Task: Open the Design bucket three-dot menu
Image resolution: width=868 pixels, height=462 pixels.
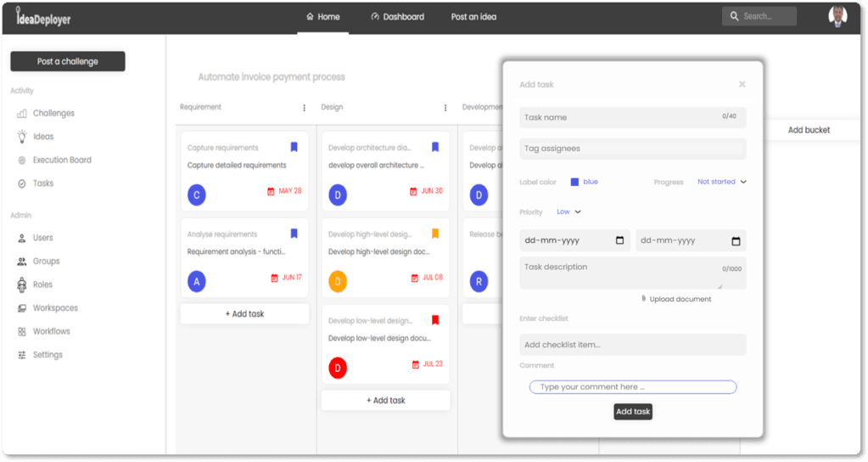Action: [x=445, y=108]
